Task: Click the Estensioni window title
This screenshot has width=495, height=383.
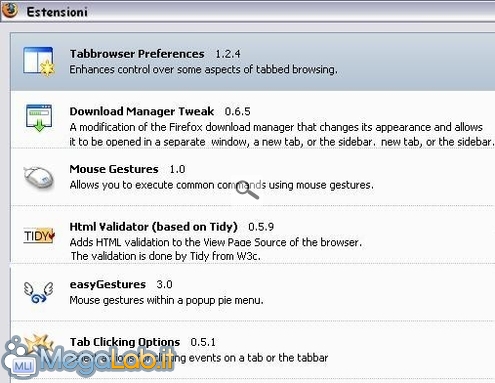Action: click(x=57, y=12)
